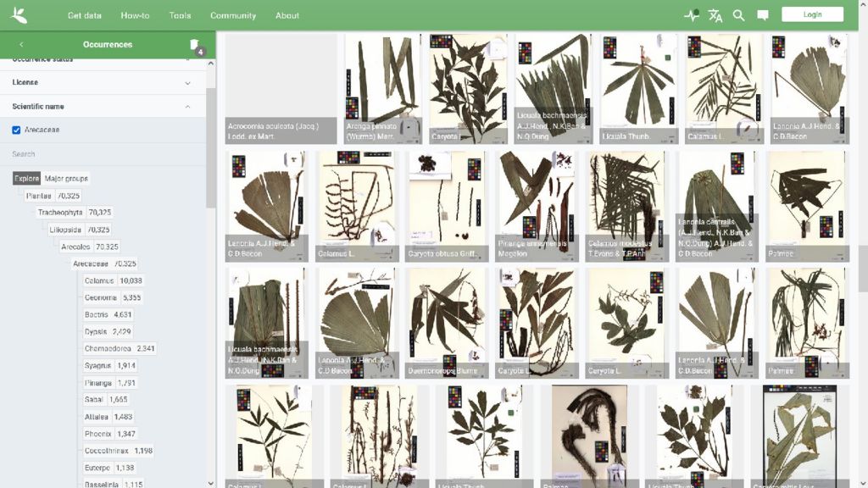Screen dimensions: 868x488
Task: Open the Lanonia centralis specimen image
Action: click(x=717, y=206)
